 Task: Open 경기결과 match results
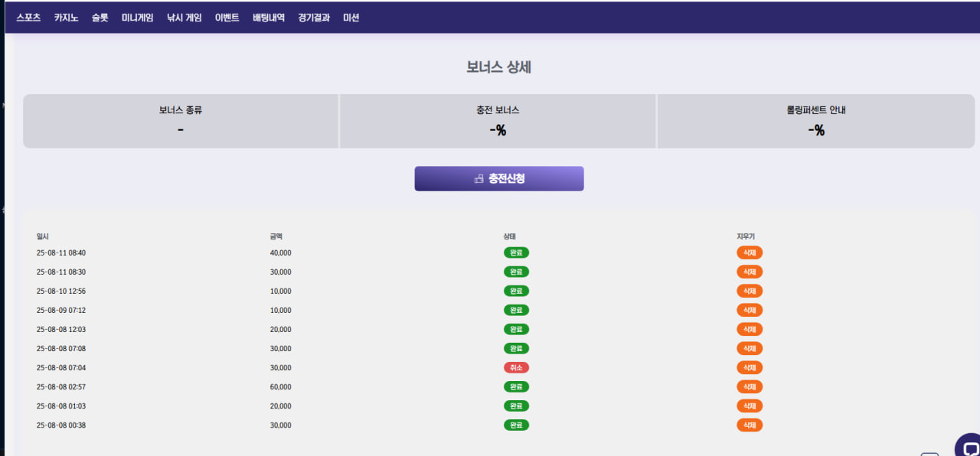pos(314,18)
